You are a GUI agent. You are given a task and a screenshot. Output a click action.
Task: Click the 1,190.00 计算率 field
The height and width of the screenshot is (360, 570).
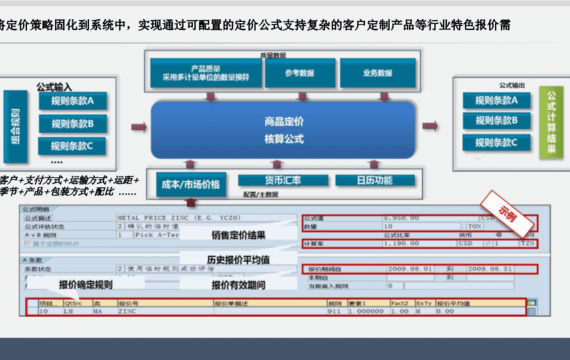pos(420,243)
